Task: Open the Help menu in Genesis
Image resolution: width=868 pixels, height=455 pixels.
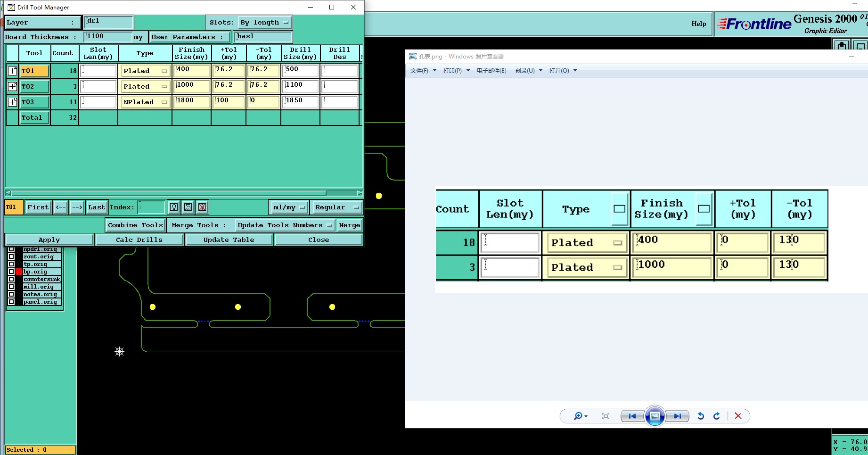Action: [x=698, y=24]
